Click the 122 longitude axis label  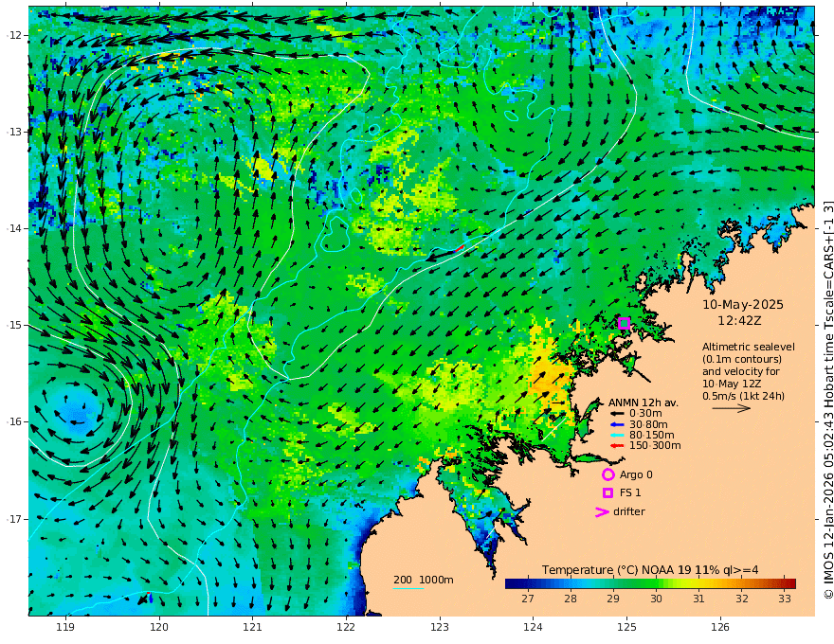pos(346,628)
